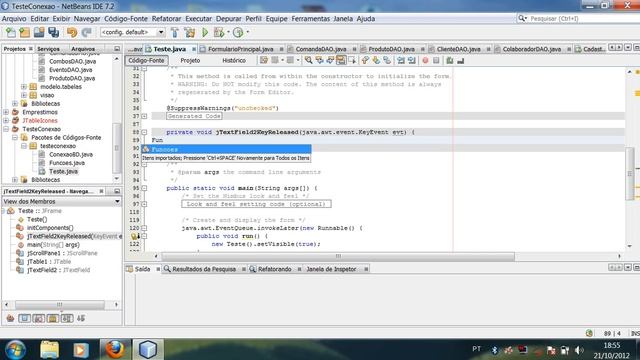
Task: Click toggle bookmark editor icon
Action: click(387, 60)
